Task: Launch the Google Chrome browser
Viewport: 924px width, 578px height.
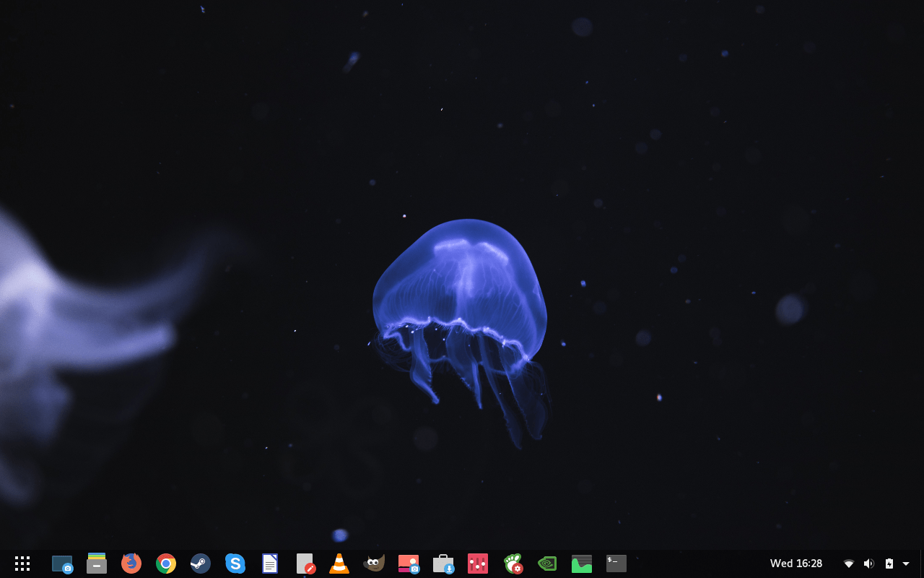Action: [x=166, y=564]
